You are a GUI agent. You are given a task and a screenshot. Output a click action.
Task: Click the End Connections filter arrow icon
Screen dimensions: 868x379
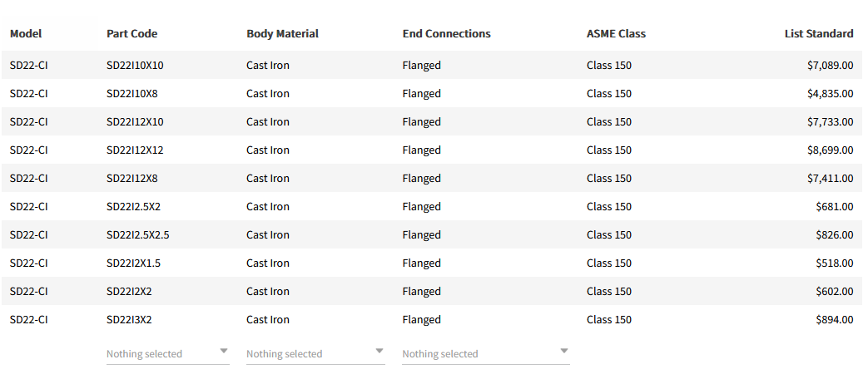tap(564, 351)
